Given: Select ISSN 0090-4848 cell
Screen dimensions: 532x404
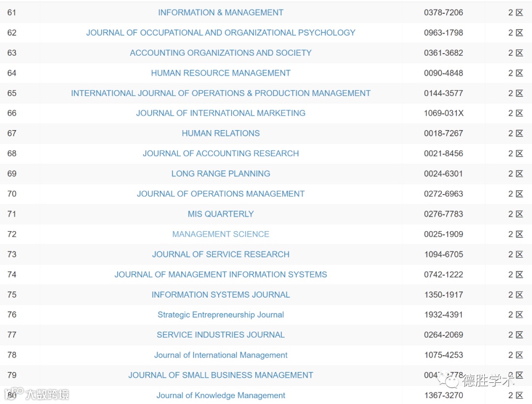Looking at the screenshot, I should pos(443,73).
